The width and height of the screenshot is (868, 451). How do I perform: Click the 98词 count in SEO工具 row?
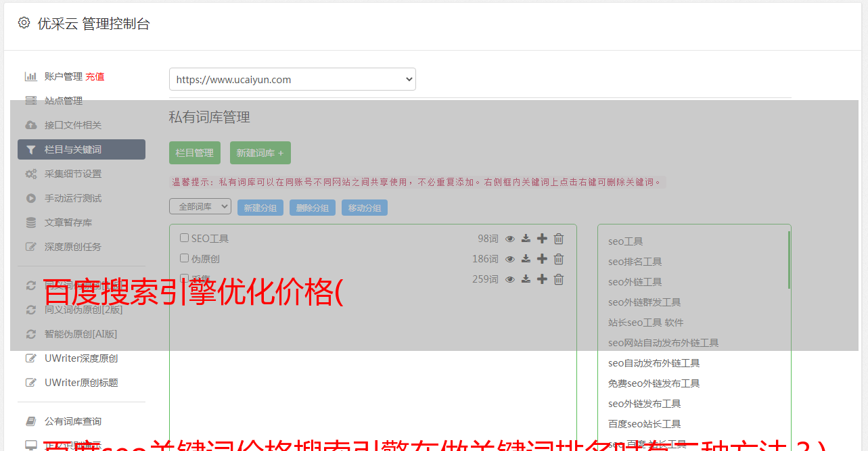click(488, 239)
